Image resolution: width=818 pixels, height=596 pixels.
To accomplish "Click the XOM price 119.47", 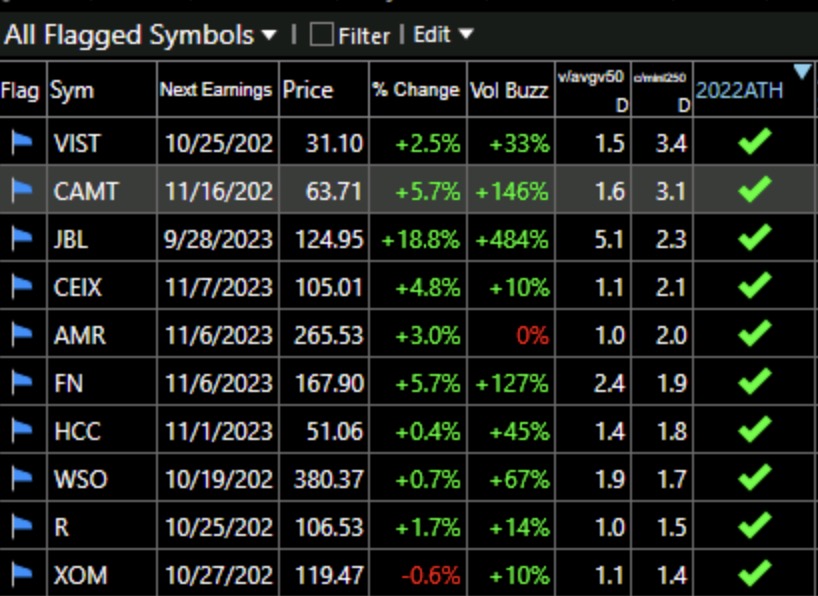I will pos(329,576).
